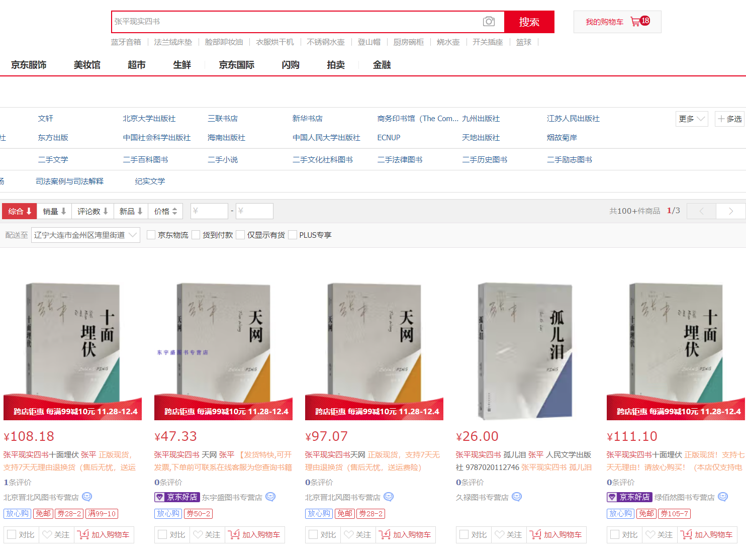Add the ¥108.18 book to cart
This screenshot has width=746, height=560.
click(x=104, y=535)
